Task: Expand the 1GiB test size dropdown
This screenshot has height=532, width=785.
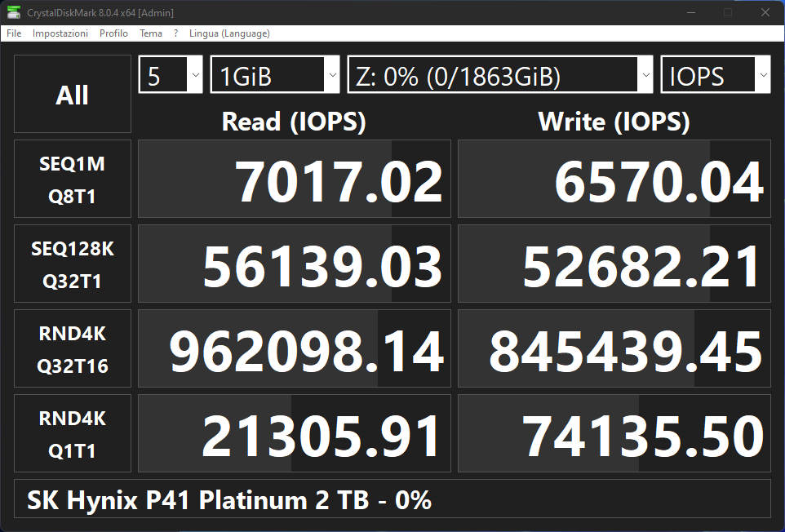Action: [275, 76]
